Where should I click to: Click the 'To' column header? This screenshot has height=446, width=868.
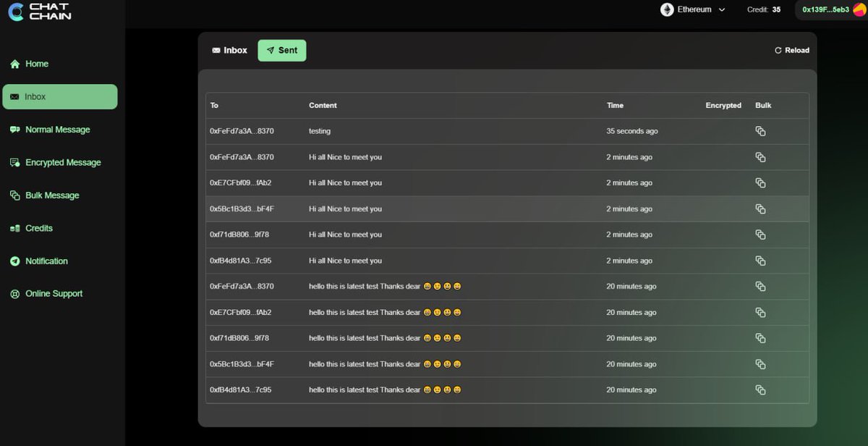[214, 106]
